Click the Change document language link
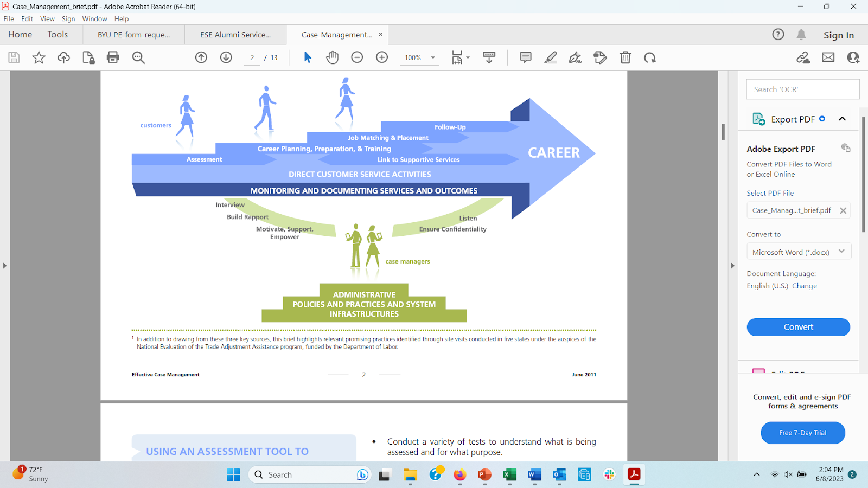The image size is (868, 488). (x=805, y=286)
